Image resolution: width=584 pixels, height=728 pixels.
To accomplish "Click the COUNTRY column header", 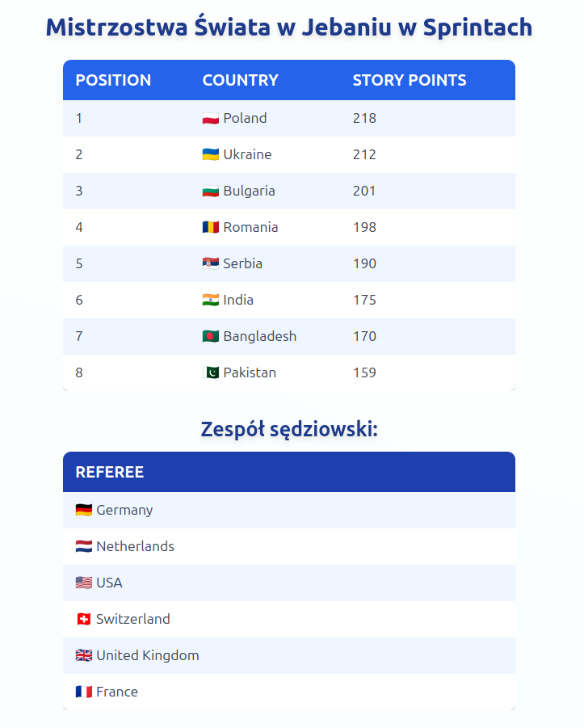I will point(240,81).
